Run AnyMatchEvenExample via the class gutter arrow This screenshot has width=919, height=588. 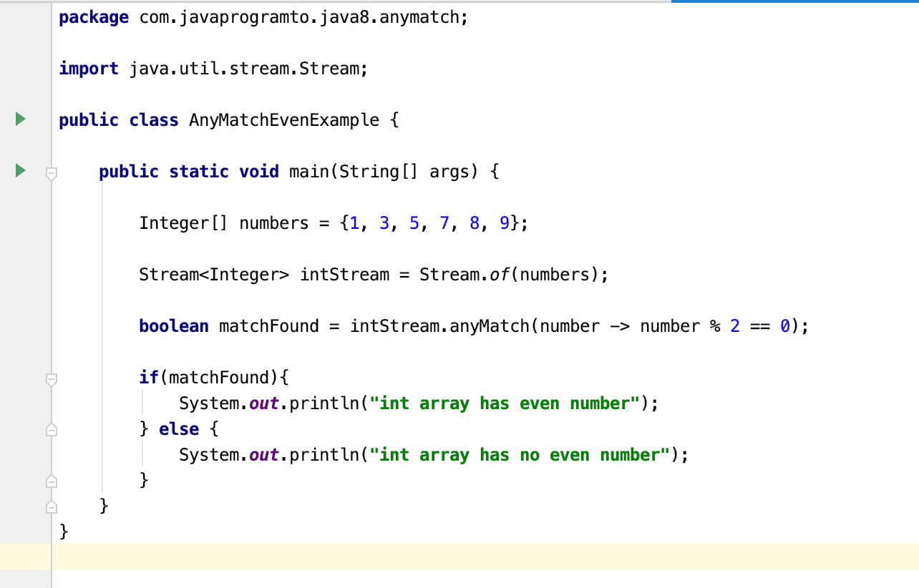[x=19, y=119]
